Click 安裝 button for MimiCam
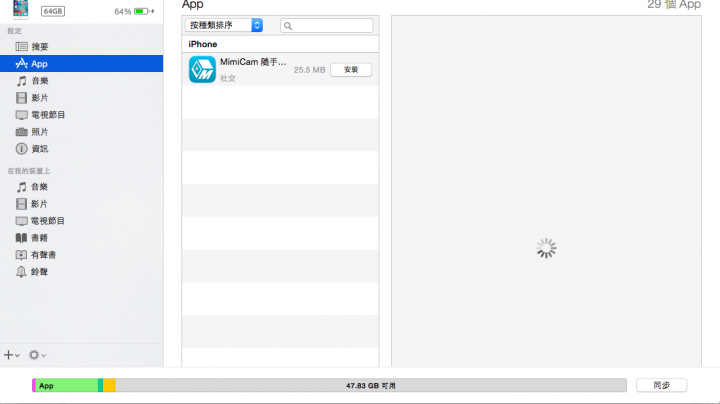The width and height of the screenshot is (720, 404). tap(351, 70)
